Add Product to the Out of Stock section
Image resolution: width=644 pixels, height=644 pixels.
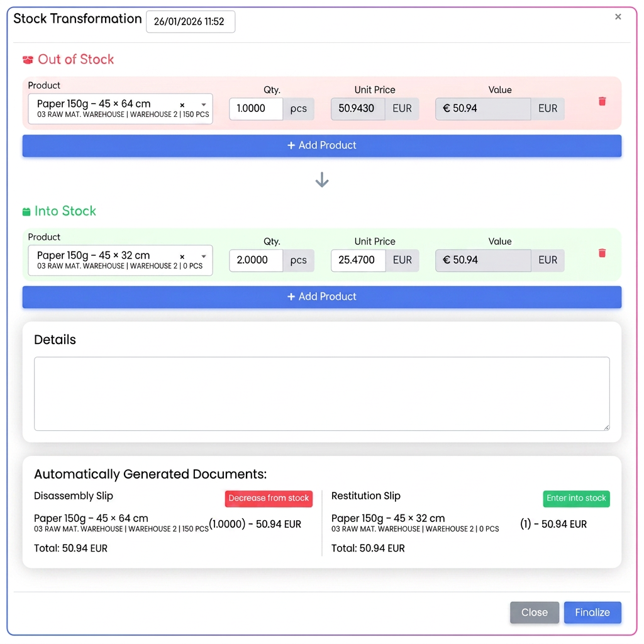tap(322, 145)
